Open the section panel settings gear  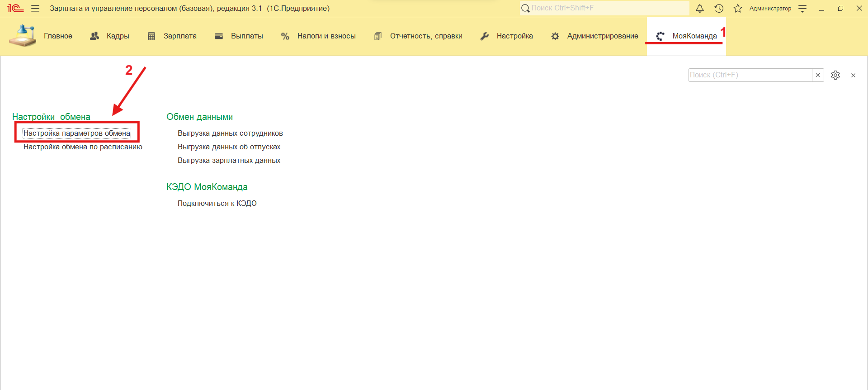[x=835, y=75]
